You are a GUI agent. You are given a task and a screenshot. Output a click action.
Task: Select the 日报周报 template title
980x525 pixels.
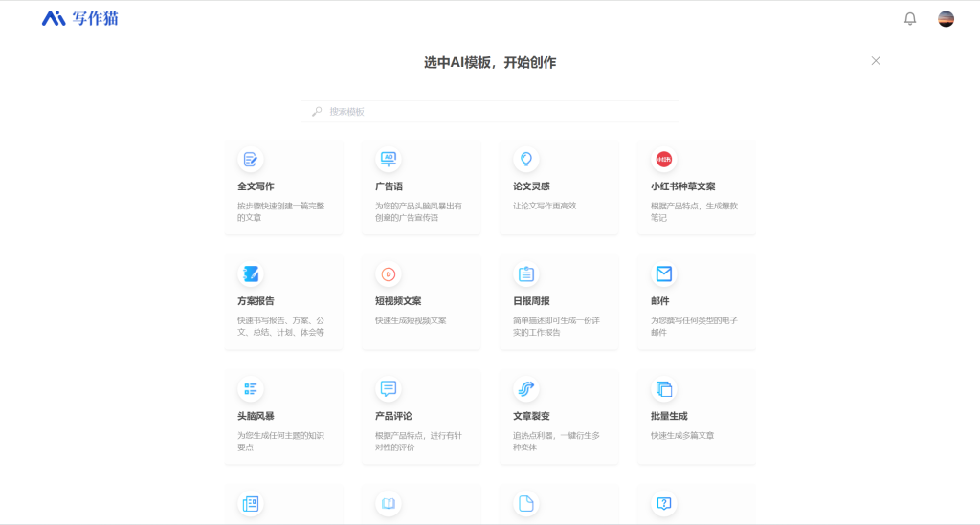531,301
